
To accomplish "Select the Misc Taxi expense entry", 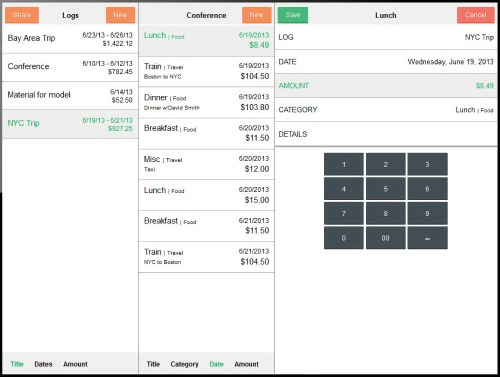I will (206, 165).
